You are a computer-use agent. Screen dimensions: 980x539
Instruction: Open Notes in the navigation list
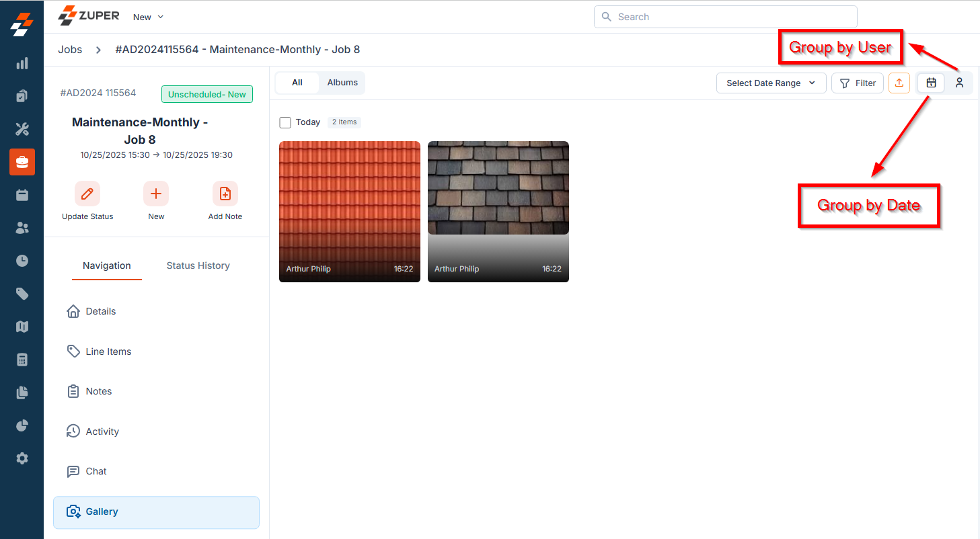coord(156,391)
